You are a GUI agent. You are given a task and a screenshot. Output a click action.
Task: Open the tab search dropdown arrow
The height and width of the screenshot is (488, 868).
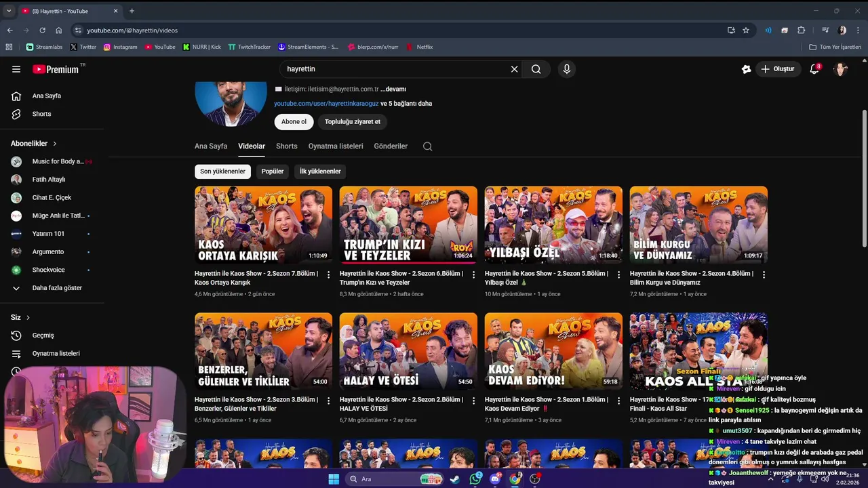point(9,11)
